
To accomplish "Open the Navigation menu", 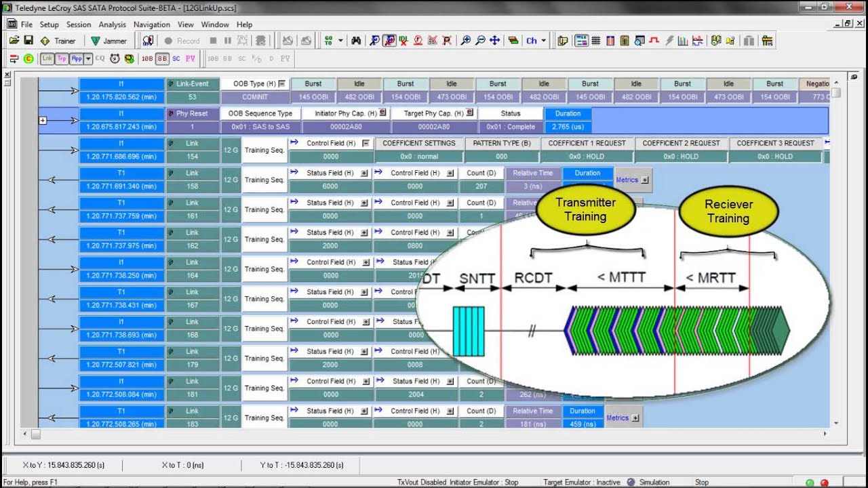I will point(152,24).
